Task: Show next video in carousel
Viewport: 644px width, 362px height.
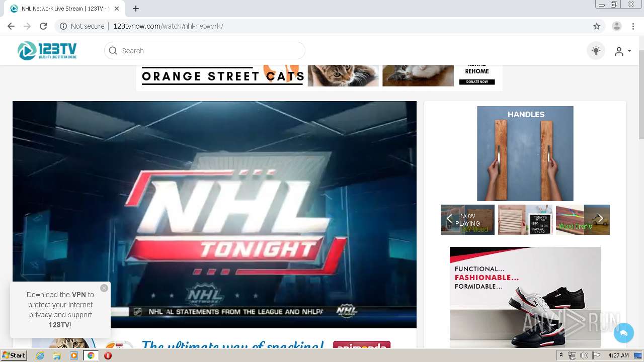Action: pos(600,219)
